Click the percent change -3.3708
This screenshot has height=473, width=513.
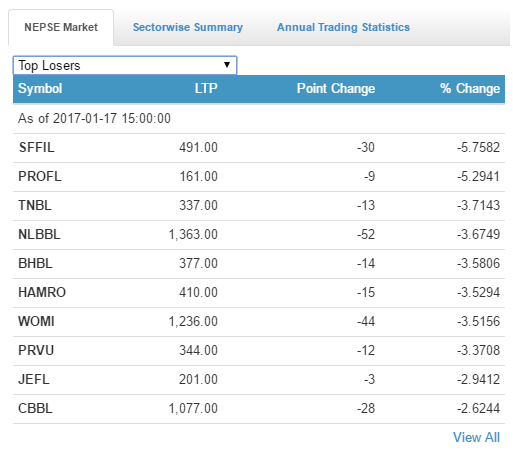[x=478, y=350]
